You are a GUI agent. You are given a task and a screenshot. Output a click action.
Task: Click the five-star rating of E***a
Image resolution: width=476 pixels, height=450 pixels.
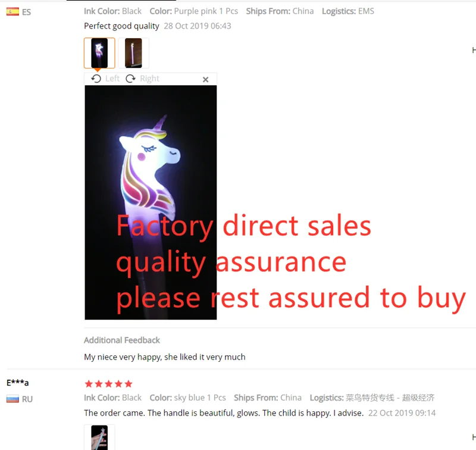(x=109, y=384)
